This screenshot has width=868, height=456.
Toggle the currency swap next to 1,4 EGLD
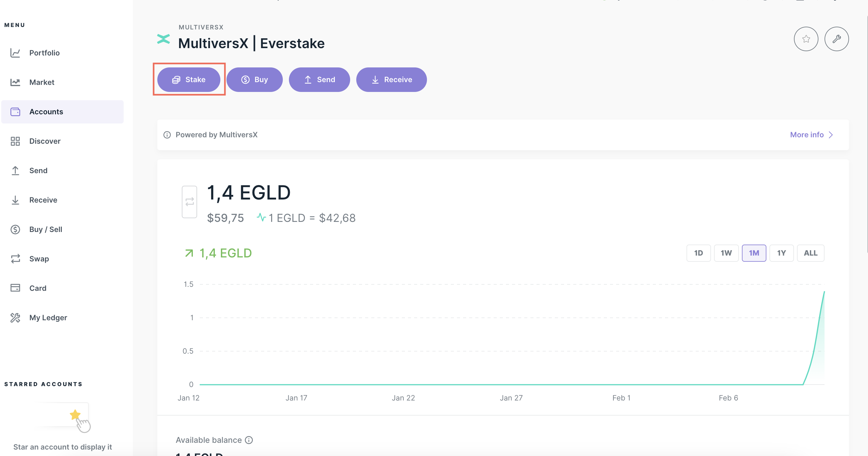coord(189,202)
